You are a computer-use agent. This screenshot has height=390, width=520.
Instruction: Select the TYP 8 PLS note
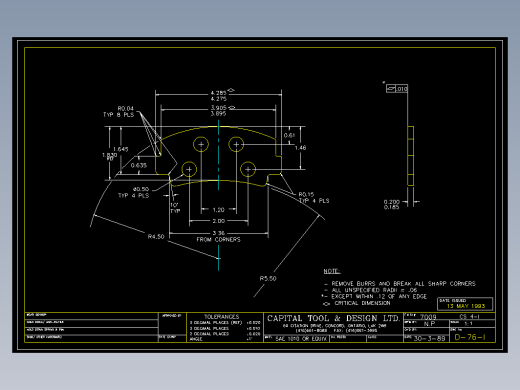(x=118, y=115)
